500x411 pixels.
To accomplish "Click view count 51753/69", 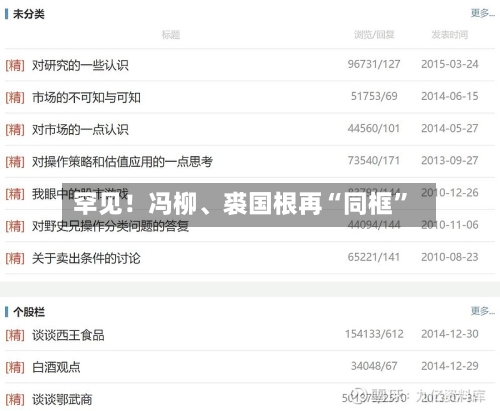I will pyautogui.click(x=374, y=96).
